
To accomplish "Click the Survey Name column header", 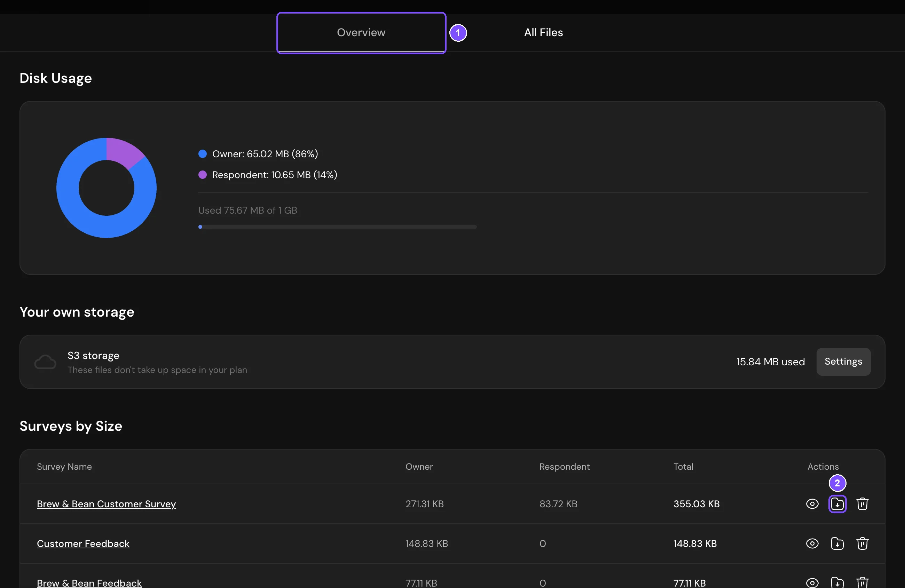I will click(64, 466).
